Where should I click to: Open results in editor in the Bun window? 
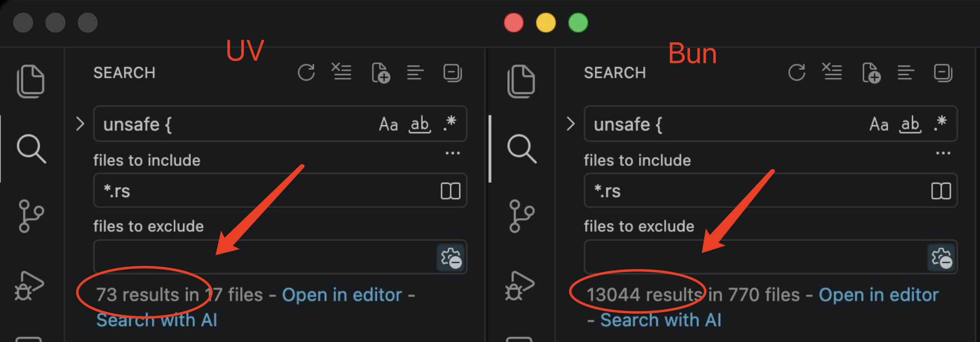pyautogui.click(x=878, y=295)
